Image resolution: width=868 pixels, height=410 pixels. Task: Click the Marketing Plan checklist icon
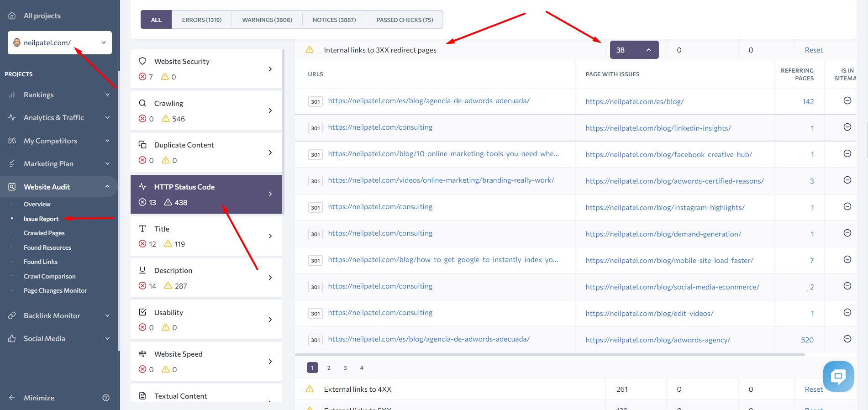(12, 163)
